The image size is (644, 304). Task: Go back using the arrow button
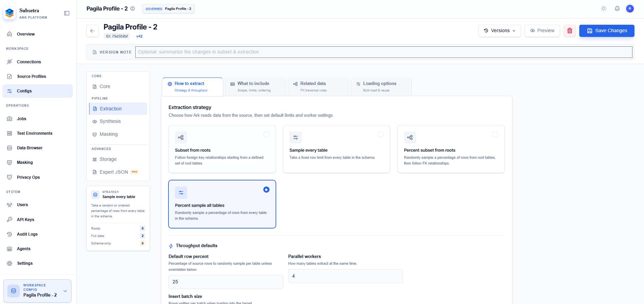point(93,31)
